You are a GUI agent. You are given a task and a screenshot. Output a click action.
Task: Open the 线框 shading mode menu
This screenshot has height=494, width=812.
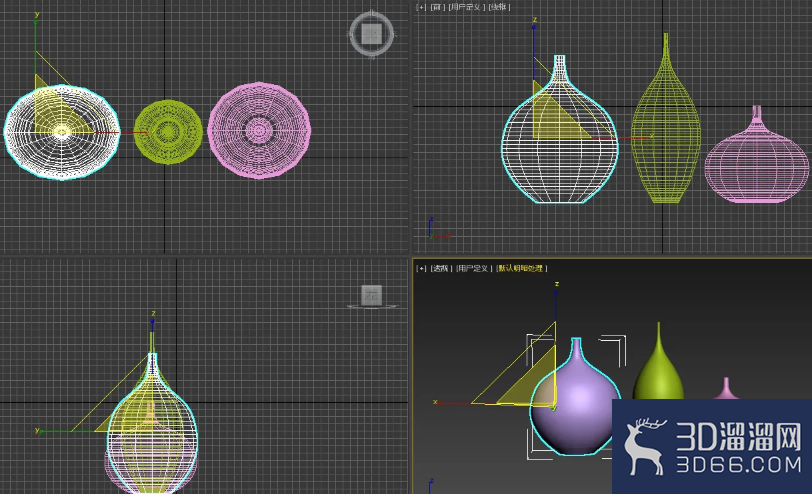pyautogui.click(x=499, y=7)
